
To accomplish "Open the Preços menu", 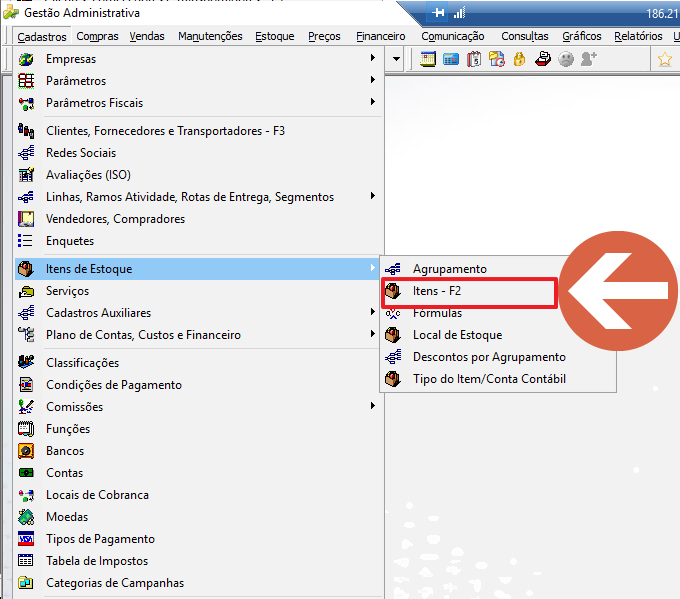I will [x=324, y=36].
